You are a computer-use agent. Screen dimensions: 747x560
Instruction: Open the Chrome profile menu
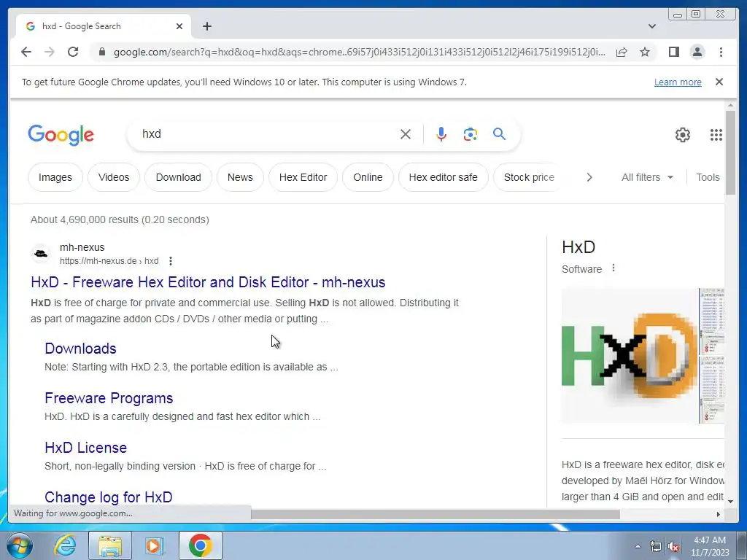pyautogui.click(x=697, y=52)
